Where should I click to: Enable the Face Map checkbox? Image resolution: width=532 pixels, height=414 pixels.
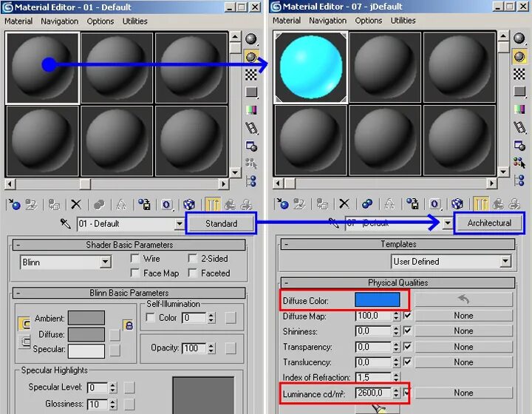click(135, 274)
